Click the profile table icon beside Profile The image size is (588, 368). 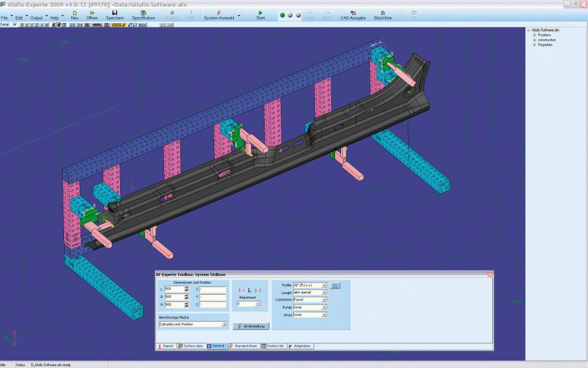pyautogui.click(x=335, y=286)
